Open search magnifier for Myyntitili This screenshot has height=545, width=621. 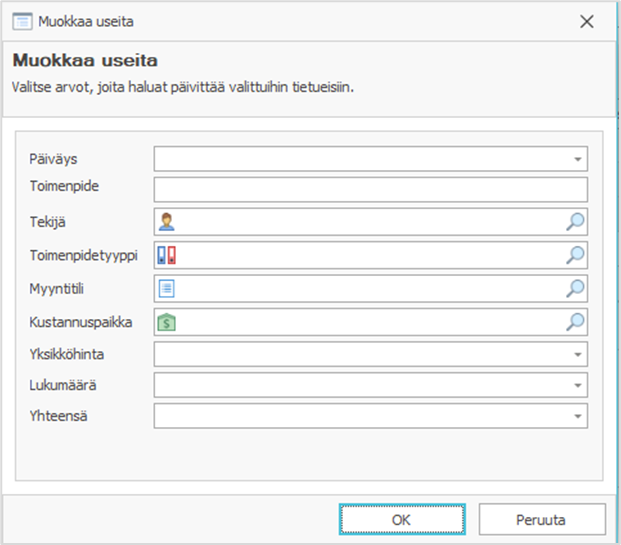pyautogui.click(x=575, y=289)
